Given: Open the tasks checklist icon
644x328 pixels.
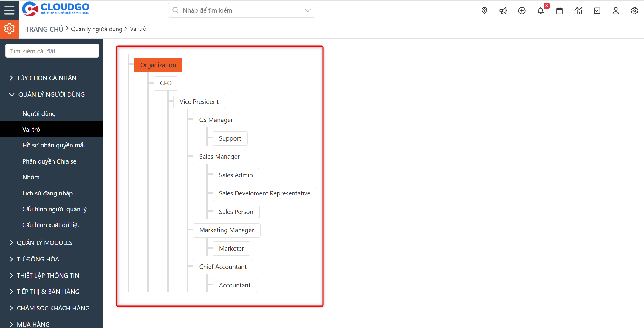Looking at the screenshot, I should pos(597,11).
